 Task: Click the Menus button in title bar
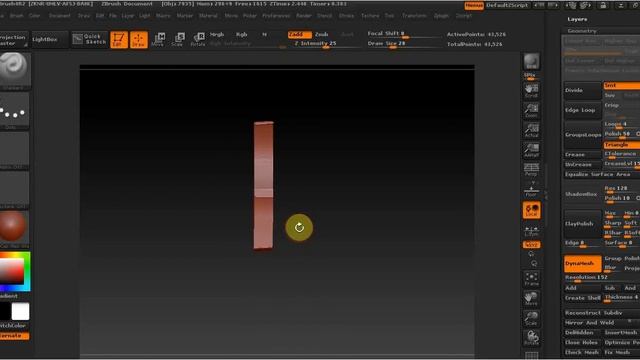click(474, 5)
